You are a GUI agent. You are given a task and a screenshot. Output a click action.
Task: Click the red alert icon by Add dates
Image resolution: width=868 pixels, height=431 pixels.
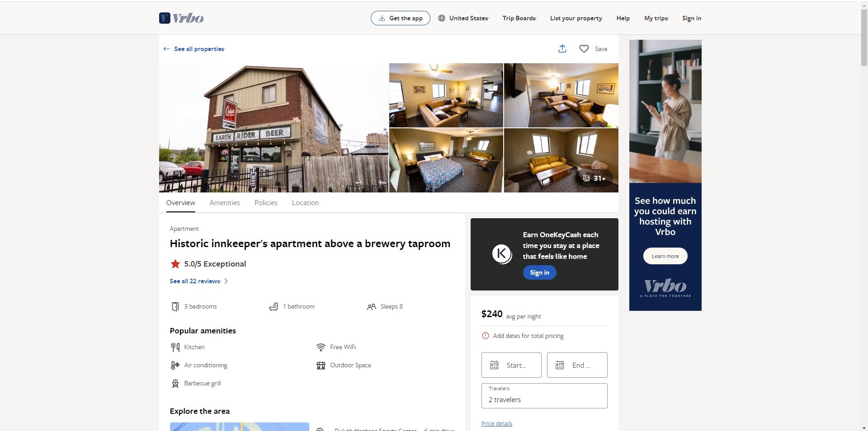click(x=486, y=336)
